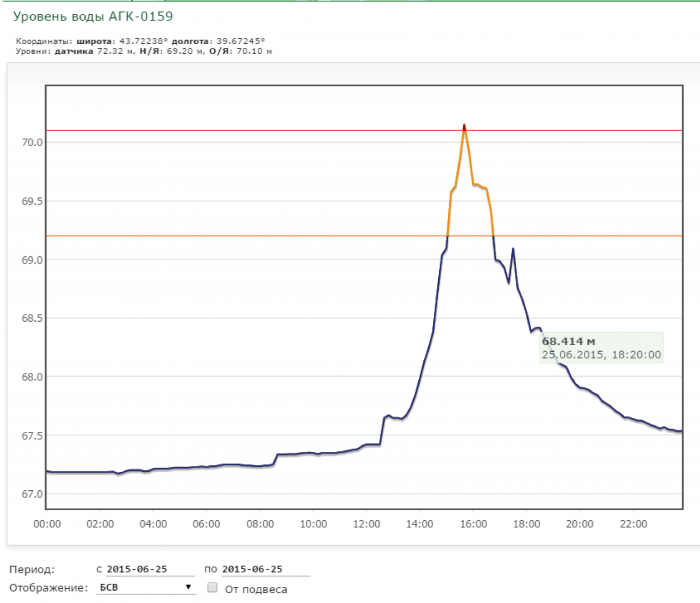The height and width of the screenshot is (603, 700).
Task: Click the 22:00 time axis label
Action: coord(633,524)
